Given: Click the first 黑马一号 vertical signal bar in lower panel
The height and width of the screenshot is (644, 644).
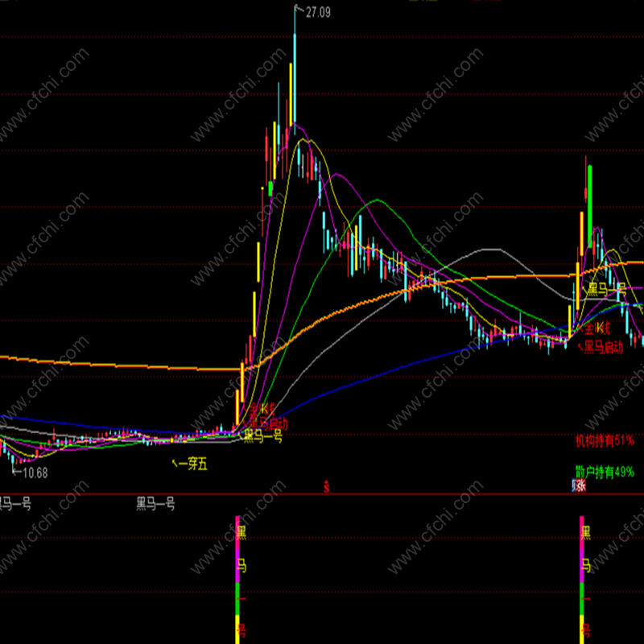Looking at the screenshot, I should pos(237,580).
